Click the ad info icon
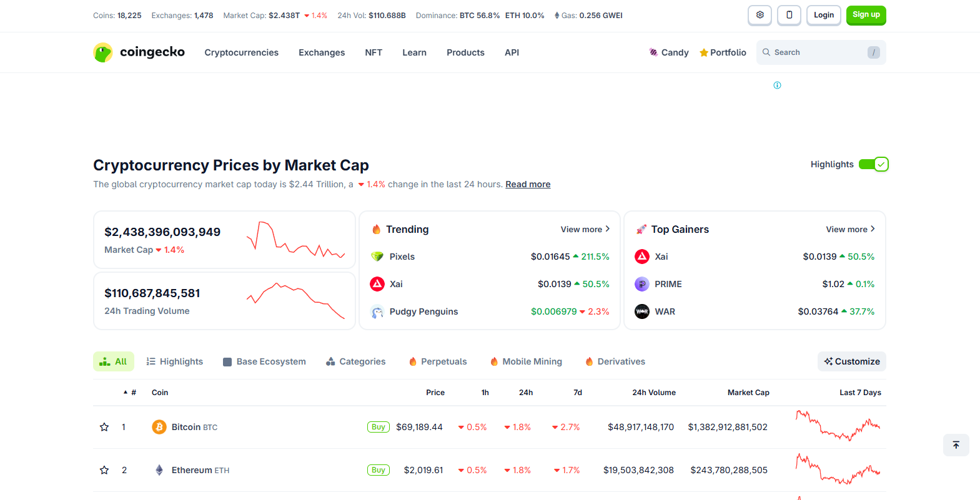 click(x=777, y=85)
